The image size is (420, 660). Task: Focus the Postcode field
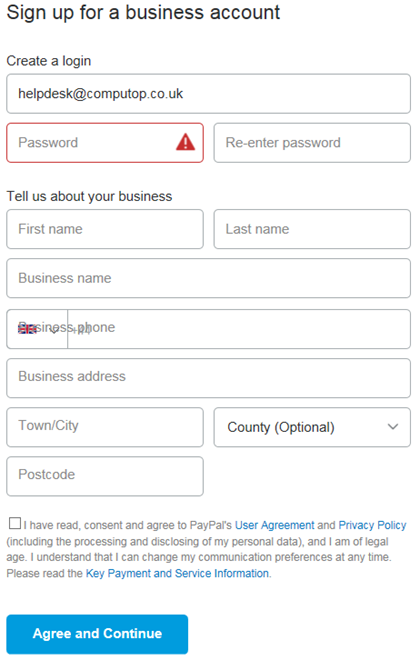tap(105, 476)
